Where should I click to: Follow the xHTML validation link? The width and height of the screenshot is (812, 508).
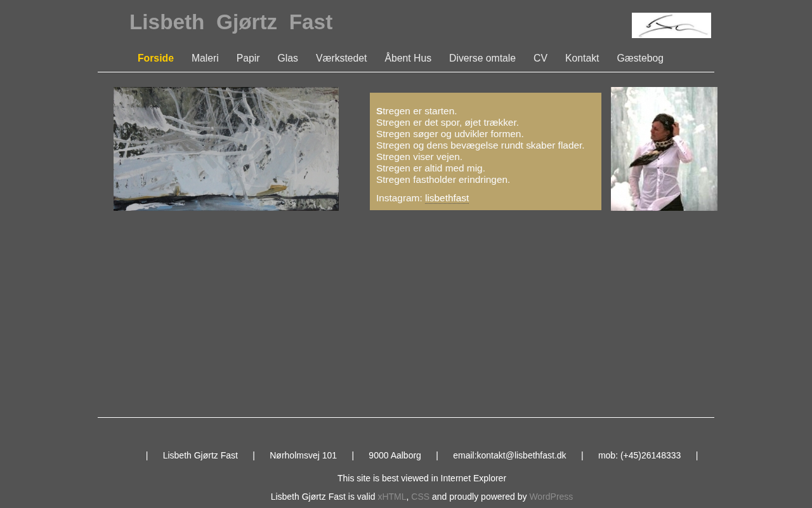click(x=392, y=497)
